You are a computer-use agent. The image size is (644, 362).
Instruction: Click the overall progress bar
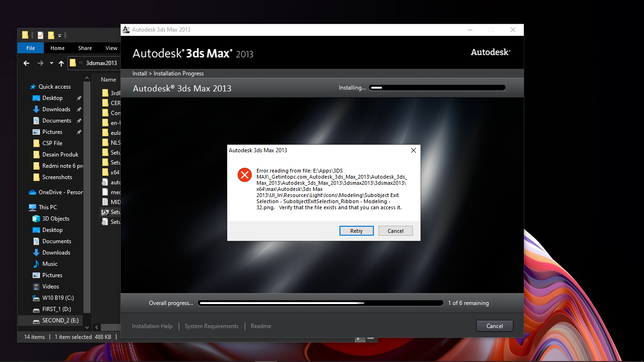[321, 303]
